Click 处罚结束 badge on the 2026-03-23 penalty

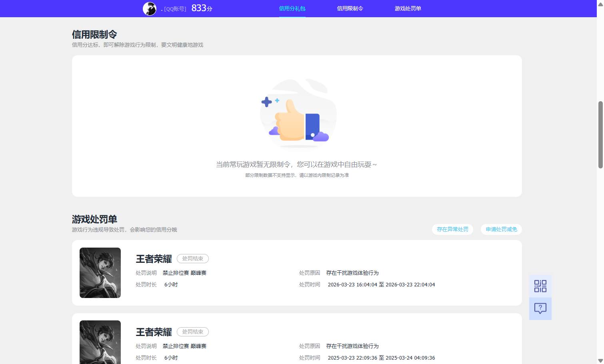point(193,259)
